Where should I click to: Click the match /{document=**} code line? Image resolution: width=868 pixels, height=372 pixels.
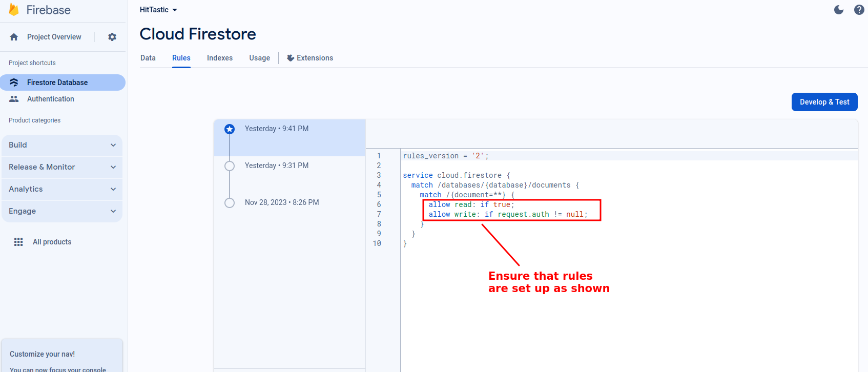click(x=467, y=195)
